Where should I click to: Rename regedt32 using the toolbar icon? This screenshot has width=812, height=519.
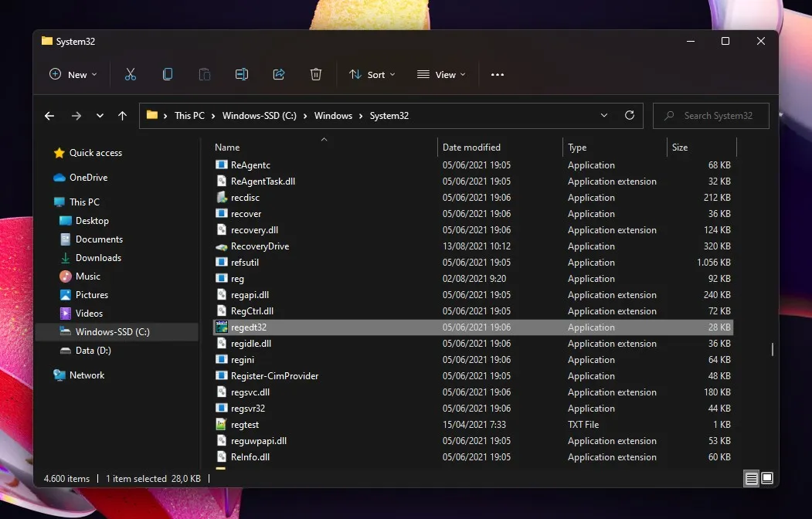(x=241, y=74)
